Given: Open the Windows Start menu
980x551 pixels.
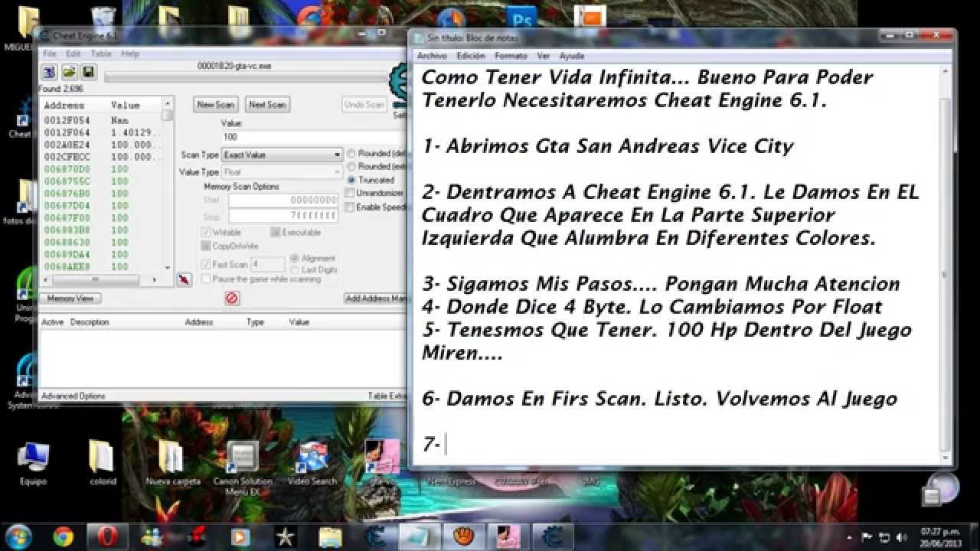Looking at the screenshot, I should [x=18, y=536].
